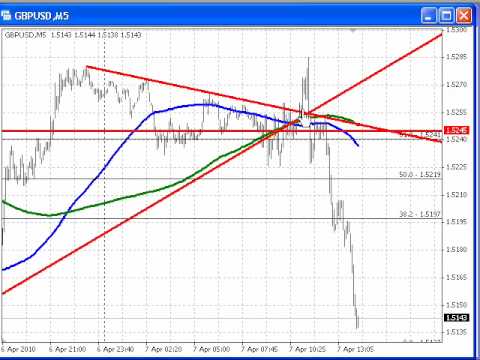The image size is (480, 360).
Task: Click the 1.5225 price scale value
Action: pyautogui.click(x=456, y=167)
